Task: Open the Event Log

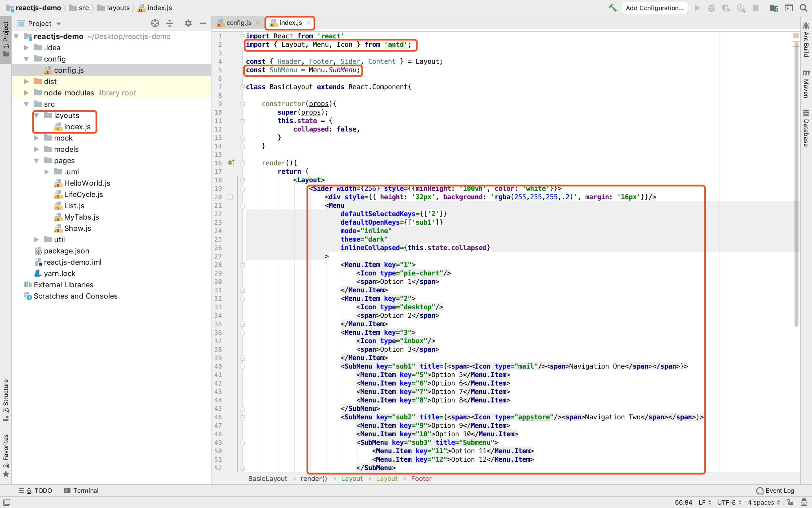Action: [775, 491]
